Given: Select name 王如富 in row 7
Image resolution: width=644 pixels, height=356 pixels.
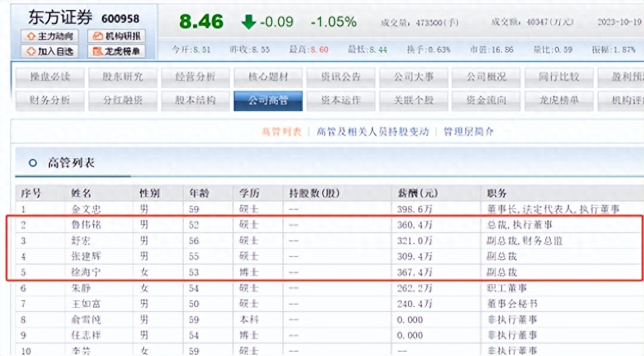Looking at the screenshot, I should coord(86,304).
